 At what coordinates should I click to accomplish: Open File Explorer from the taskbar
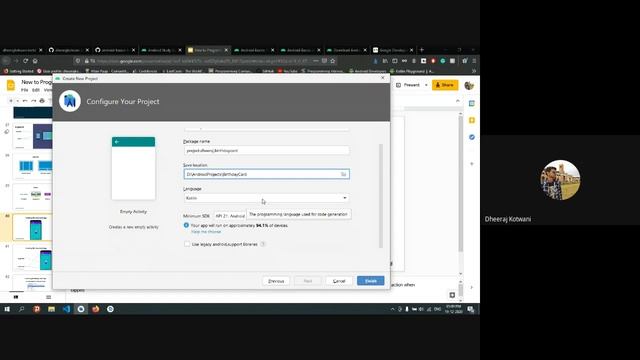(x=51, y=309)
